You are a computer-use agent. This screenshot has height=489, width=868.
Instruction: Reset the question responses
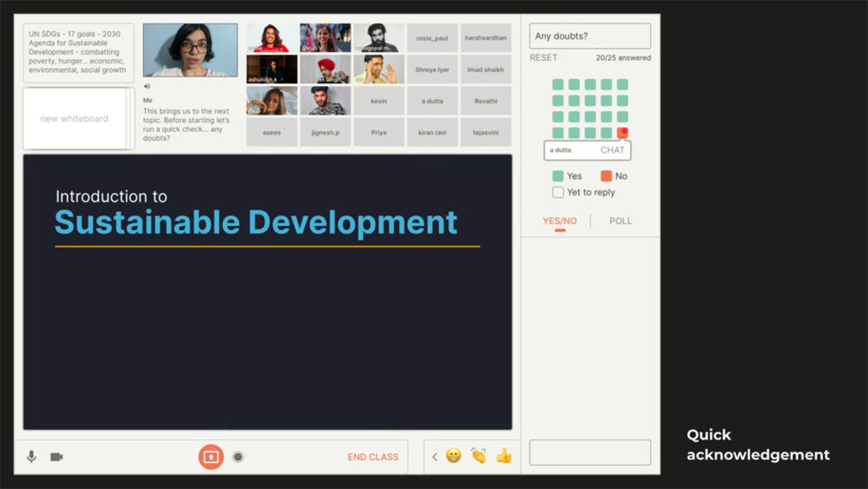(x=543, y=58)
